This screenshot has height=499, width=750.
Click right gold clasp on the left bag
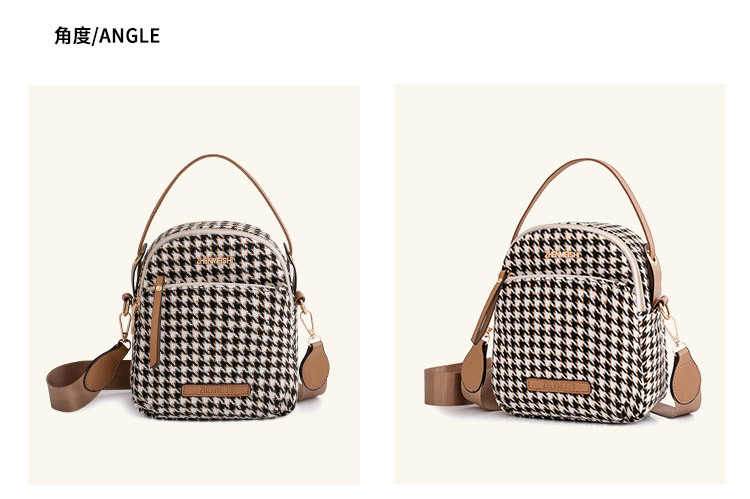pos(308,322)
